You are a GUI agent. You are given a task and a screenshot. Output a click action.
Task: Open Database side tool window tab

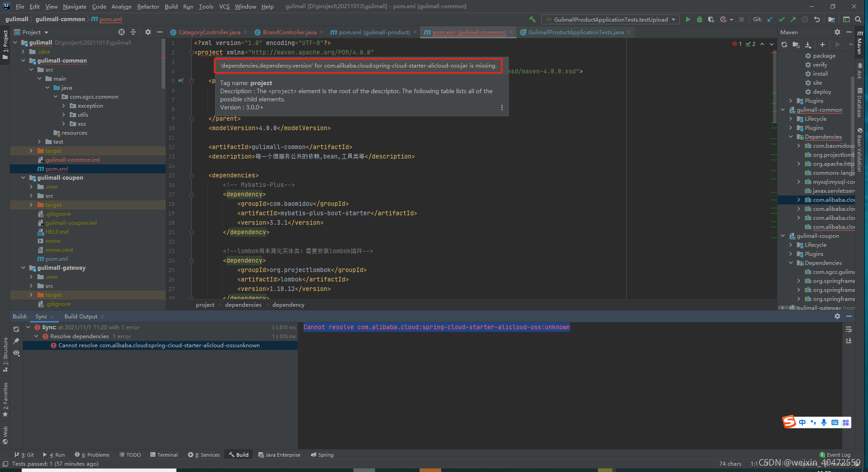[860, 103]
